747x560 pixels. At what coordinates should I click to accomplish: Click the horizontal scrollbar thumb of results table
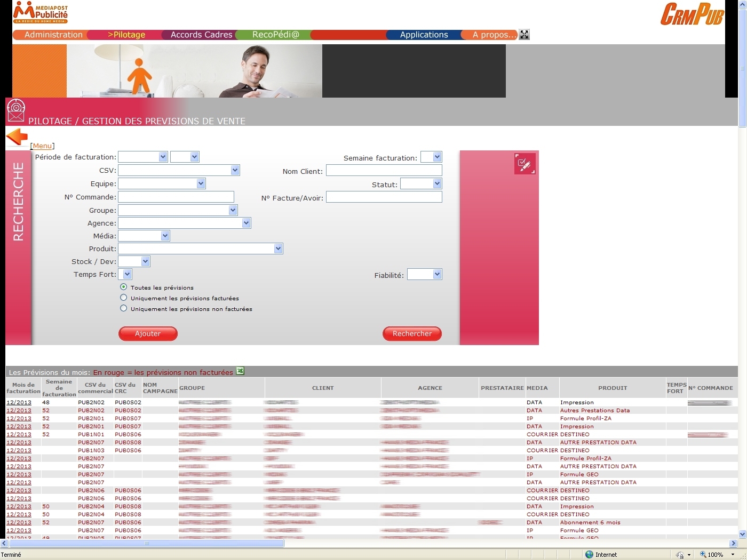click(146, 543)
